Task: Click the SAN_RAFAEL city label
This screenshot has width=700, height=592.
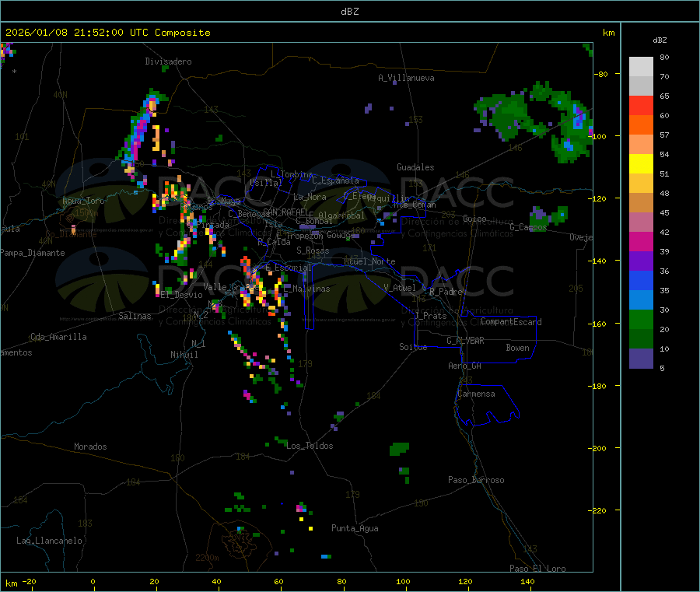Action: 285,212
